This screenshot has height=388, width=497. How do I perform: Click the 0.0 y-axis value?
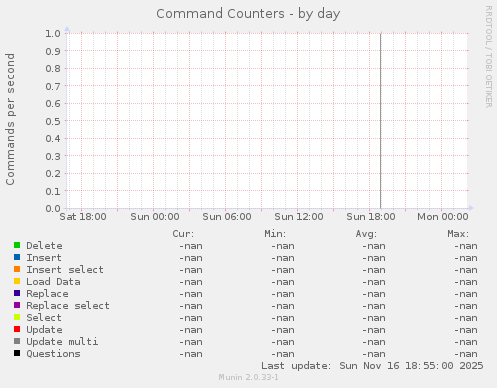pyautogui.click(x=53, y=209)
